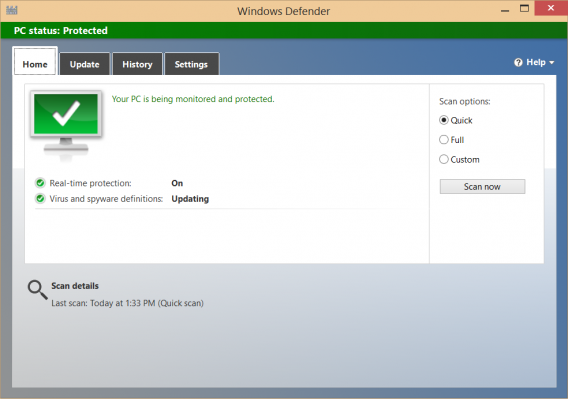Click the 'Virus and spyware definitions:' label
The width and height of the screenshot is (568, 399).
tap(106, 199)
